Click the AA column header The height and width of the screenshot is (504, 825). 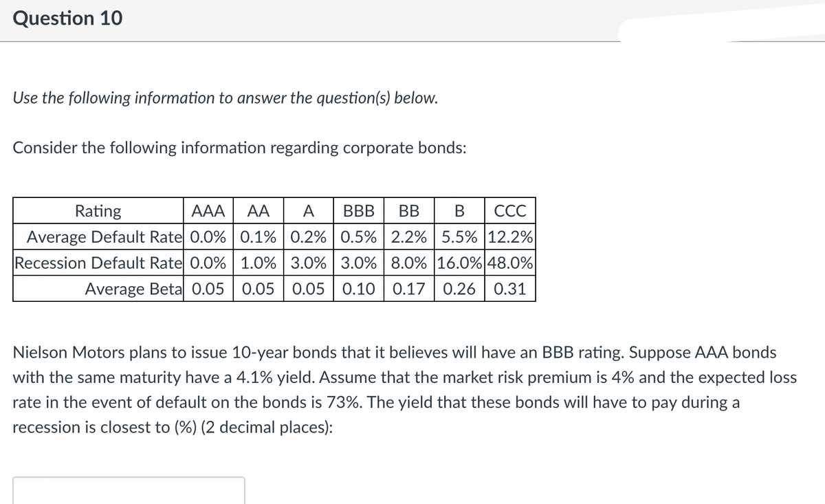point(258,210)
